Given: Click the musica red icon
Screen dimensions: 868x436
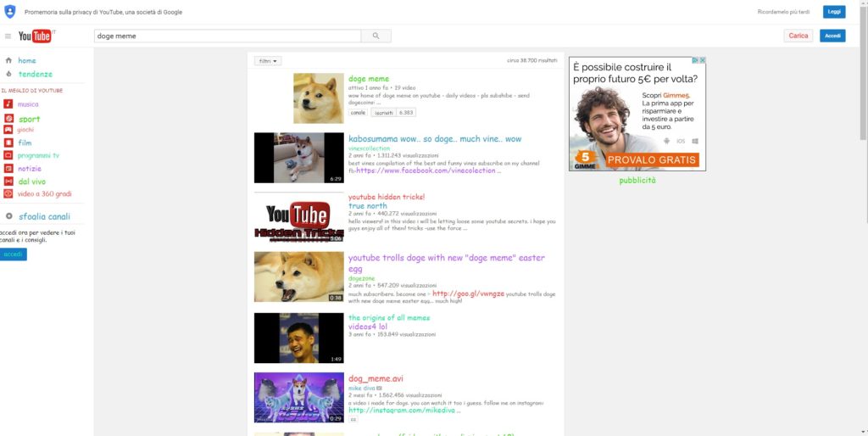Looking at the screenshot, I should click(x=8, y=104).
